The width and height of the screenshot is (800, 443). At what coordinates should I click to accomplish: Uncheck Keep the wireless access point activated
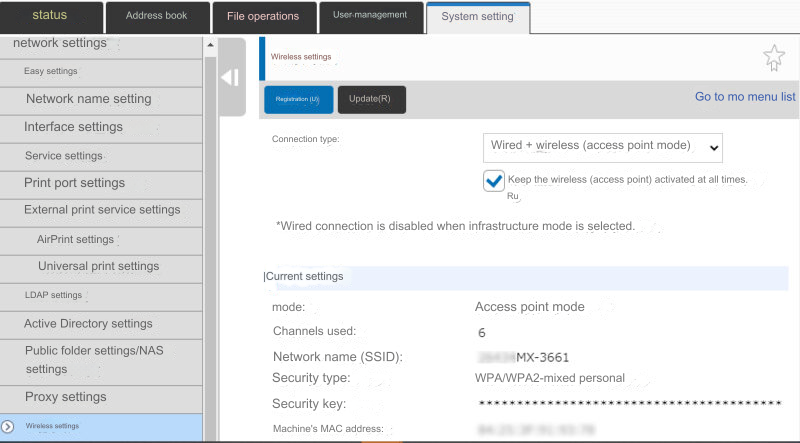pos(493,180)
